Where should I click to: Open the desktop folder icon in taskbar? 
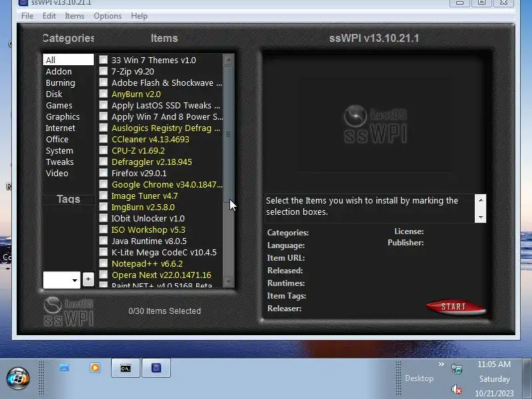tap(65, 368)
